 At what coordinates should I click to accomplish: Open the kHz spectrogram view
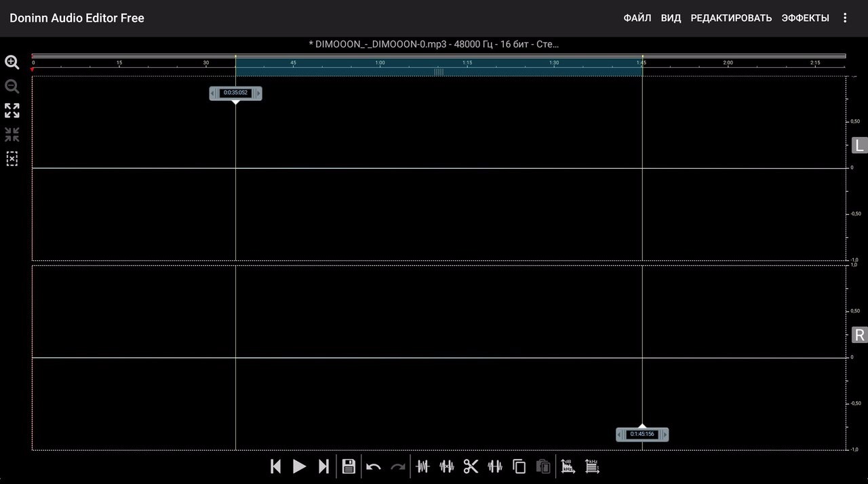coord(592,466)
